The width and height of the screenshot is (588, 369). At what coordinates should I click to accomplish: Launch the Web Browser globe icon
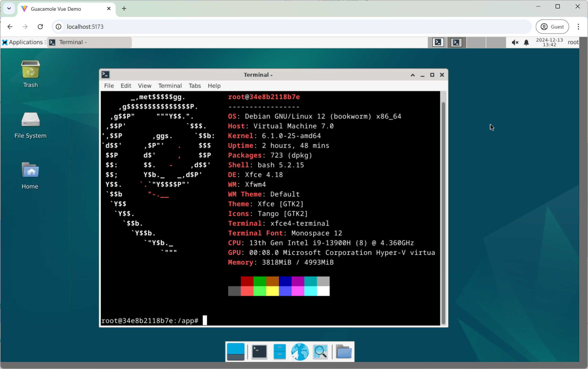pos(299,352)
